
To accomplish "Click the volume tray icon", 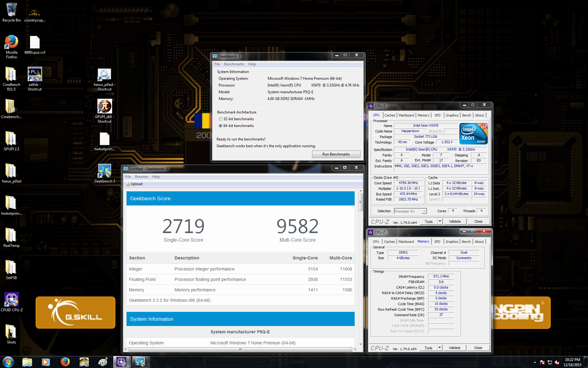I will click(x=557, y=362).
